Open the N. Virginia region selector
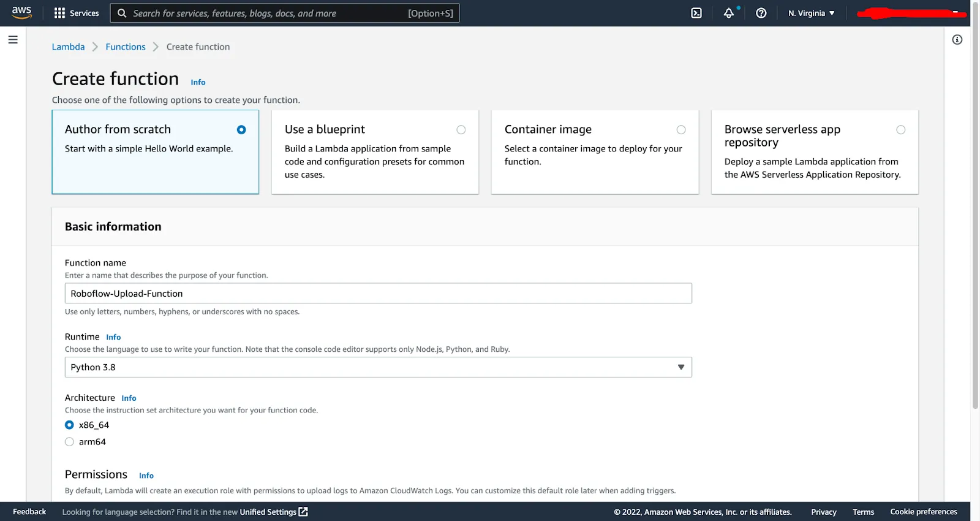The width and height of the screenshot is (980, 521). coord(812,13)
